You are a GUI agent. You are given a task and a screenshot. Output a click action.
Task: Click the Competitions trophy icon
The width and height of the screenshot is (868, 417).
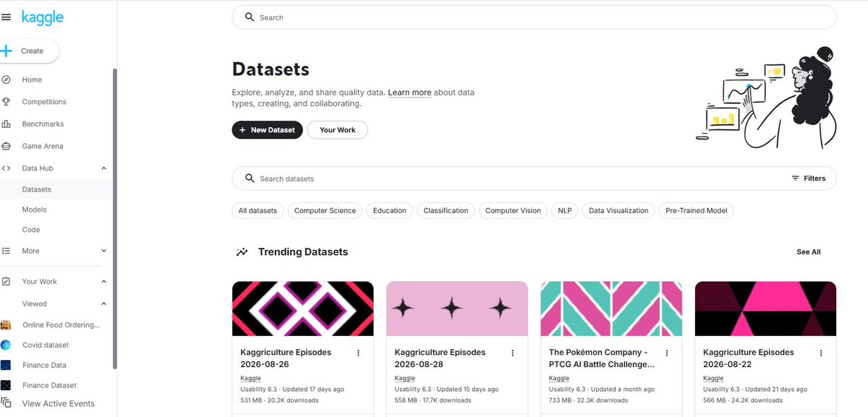(6, 102)
